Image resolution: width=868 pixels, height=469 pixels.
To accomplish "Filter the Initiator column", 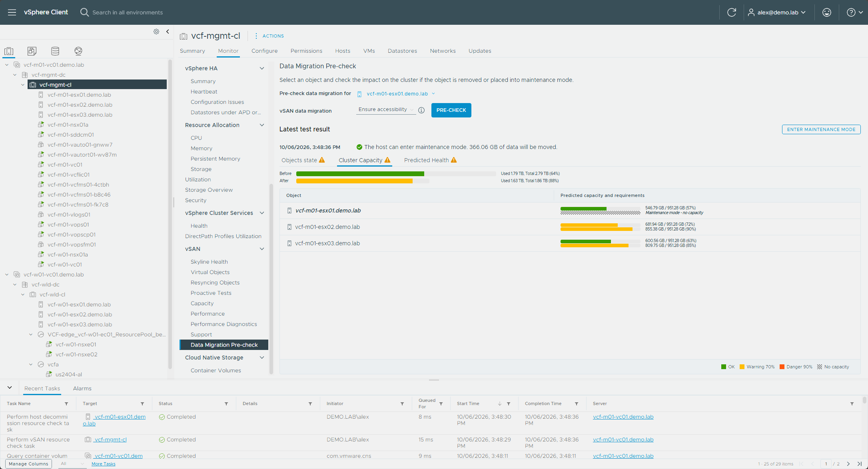I will tap(402, 404).
